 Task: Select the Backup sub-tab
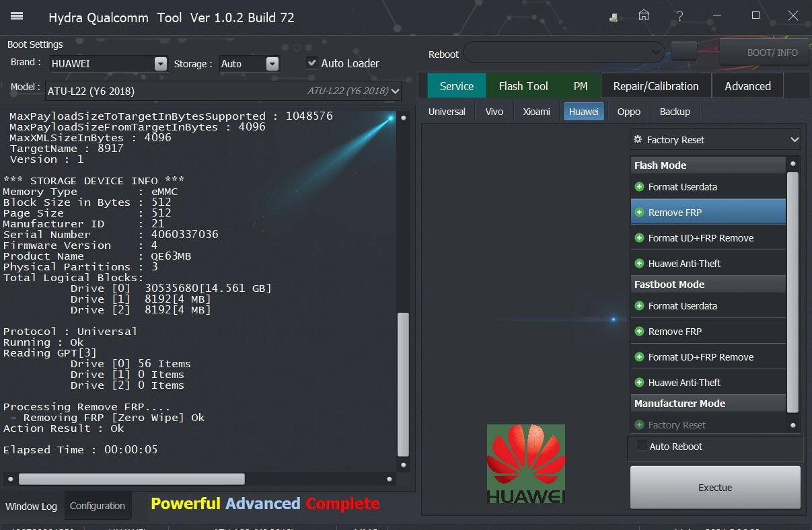[675, 112]
